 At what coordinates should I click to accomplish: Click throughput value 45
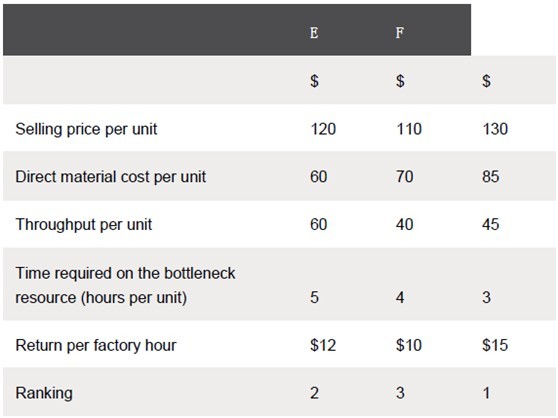tap(491, 224)
